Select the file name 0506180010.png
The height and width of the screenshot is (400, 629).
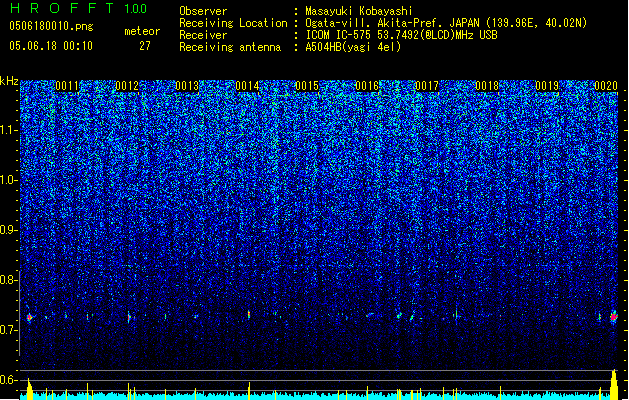(x=51, y=26)
